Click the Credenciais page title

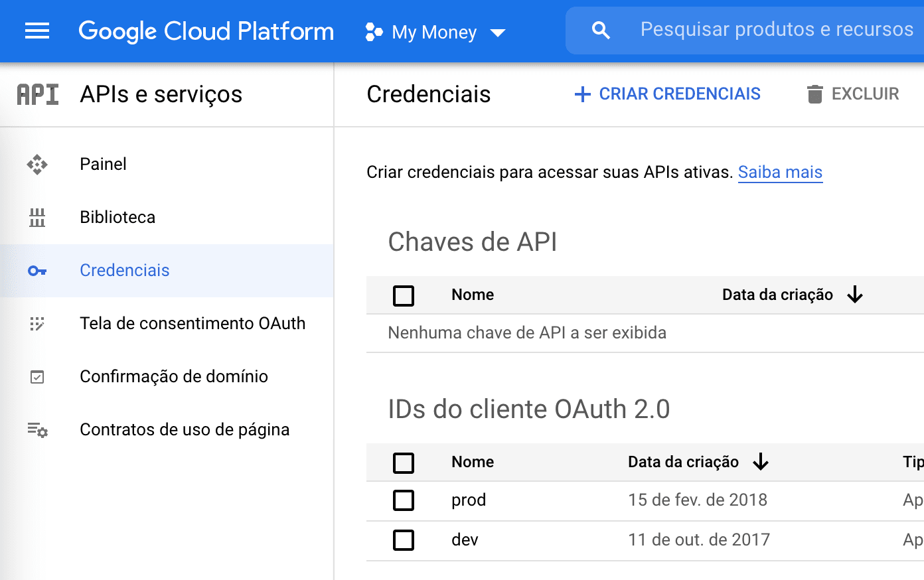[429, 94]
